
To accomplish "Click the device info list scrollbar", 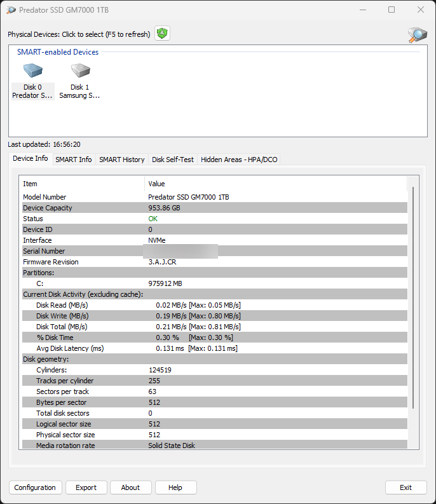I will (413, 297).
